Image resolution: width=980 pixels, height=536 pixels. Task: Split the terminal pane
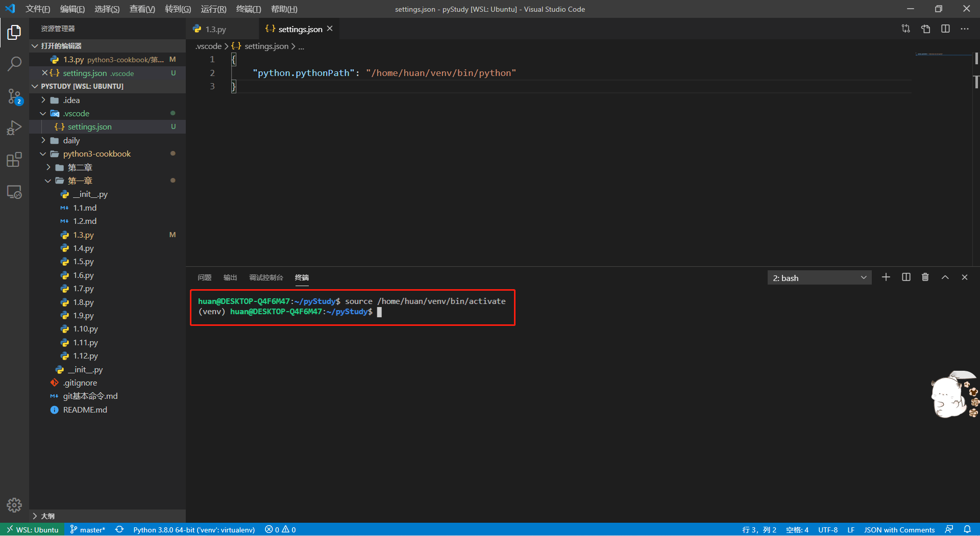pos(906,277)
